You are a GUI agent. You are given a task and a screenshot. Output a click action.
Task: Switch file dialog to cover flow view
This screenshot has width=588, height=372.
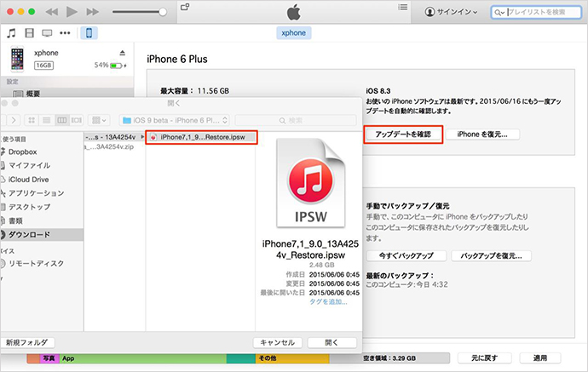pos(77,120)
